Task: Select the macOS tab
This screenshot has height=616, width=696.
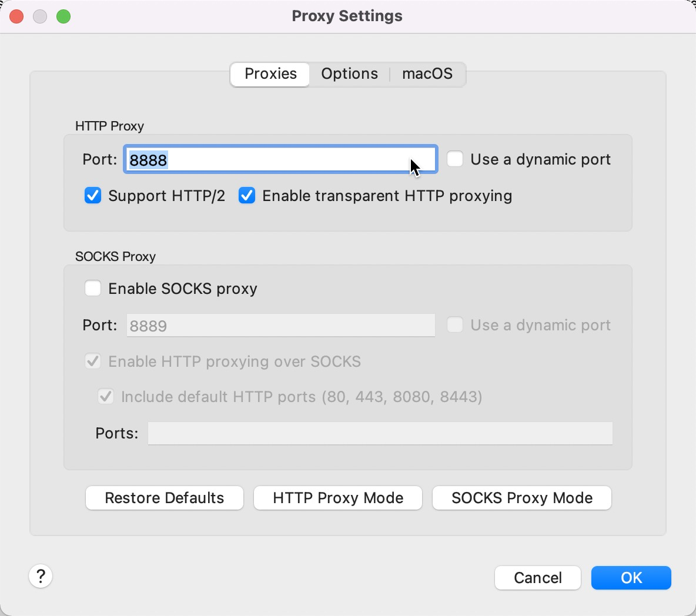Action: point(427,74)
